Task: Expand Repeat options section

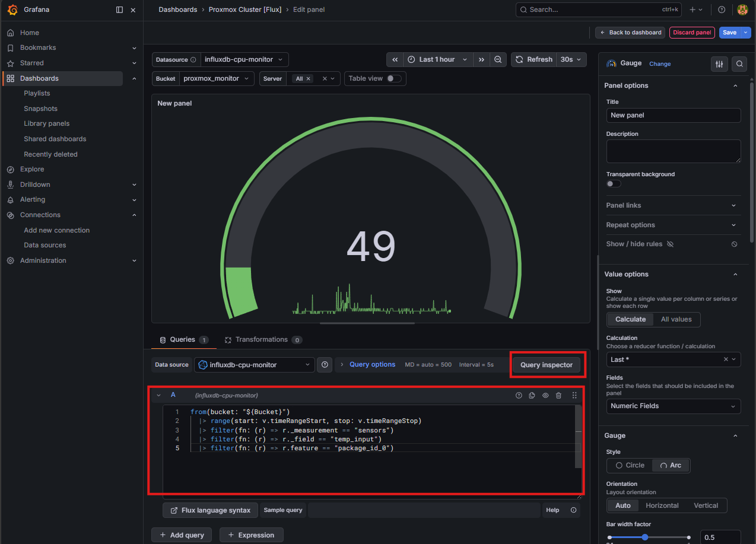Action: 673,225
